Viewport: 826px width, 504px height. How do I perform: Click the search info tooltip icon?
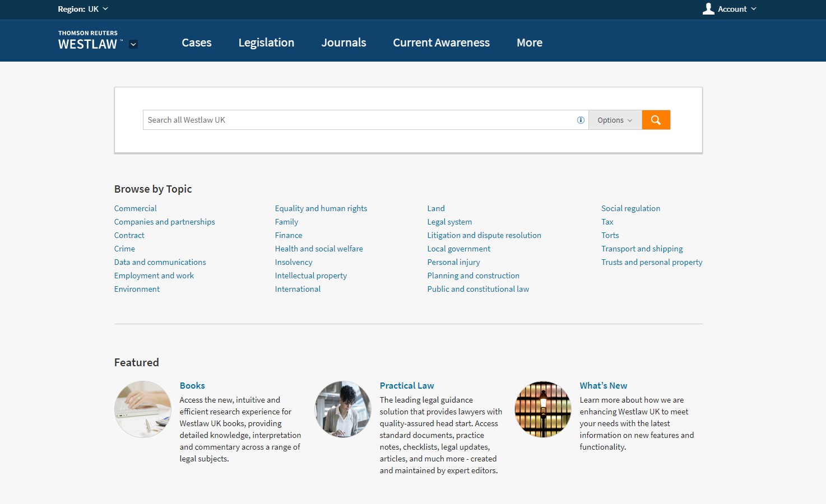click(581, 120)
